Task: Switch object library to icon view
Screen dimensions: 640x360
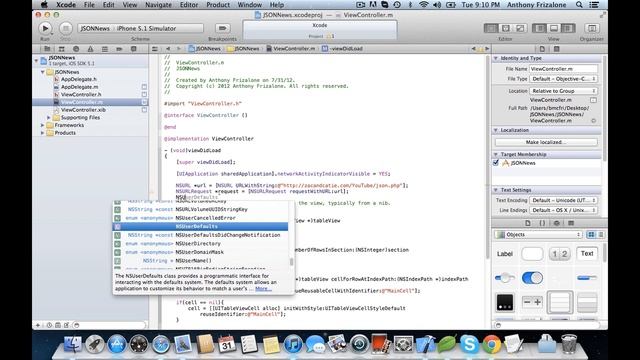Action: 591,235
